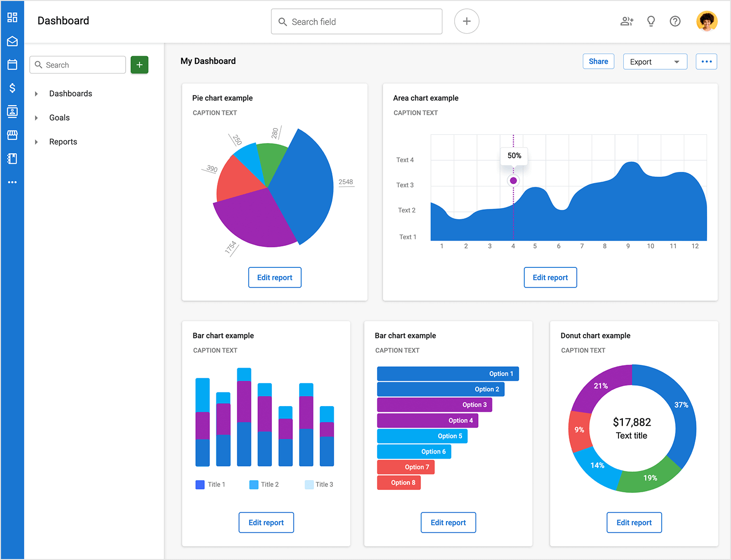The width and height of the screenshot is (731, 560).
Task: Click the Option 1 bar
Action: [448, 373]
